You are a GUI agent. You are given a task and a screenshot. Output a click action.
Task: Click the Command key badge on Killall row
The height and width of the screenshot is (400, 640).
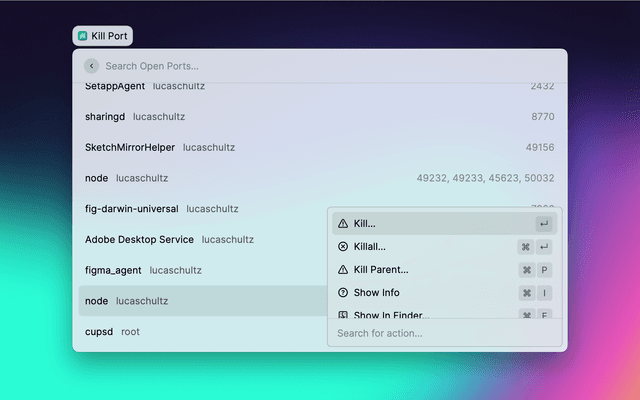coord(525,246)
